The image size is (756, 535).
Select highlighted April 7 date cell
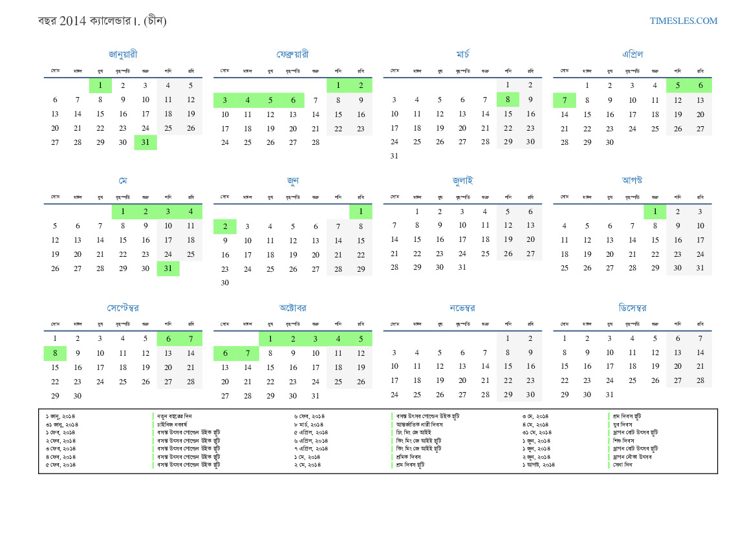(x=564, y=100)
